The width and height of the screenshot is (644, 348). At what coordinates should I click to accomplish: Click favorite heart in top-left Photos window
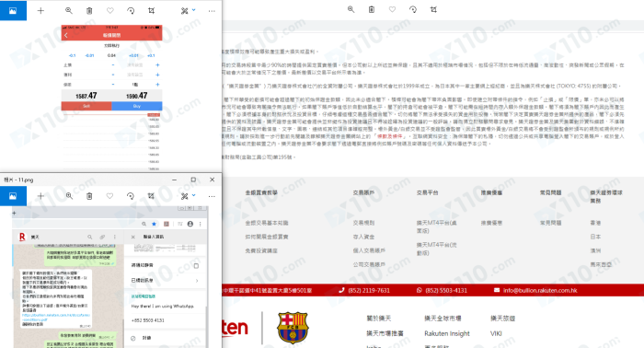[110, 11]
